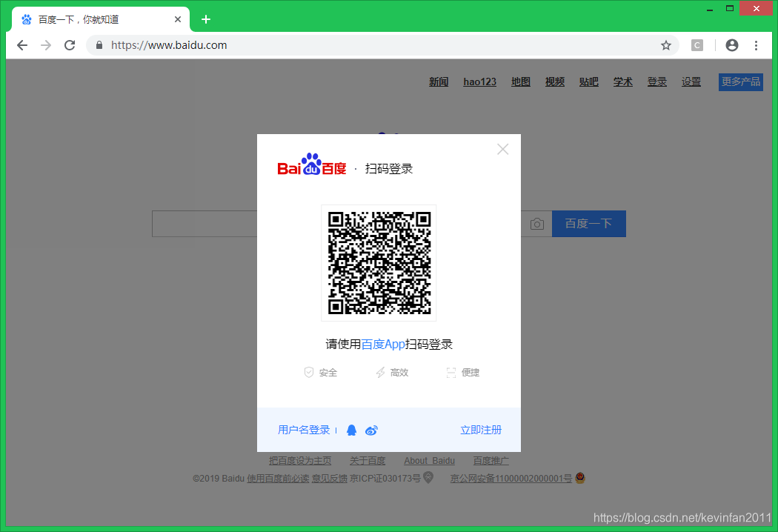The height and width of the screenshot is (532, 778).
Task: Open the 学术 scholar link
Action: 622,82
